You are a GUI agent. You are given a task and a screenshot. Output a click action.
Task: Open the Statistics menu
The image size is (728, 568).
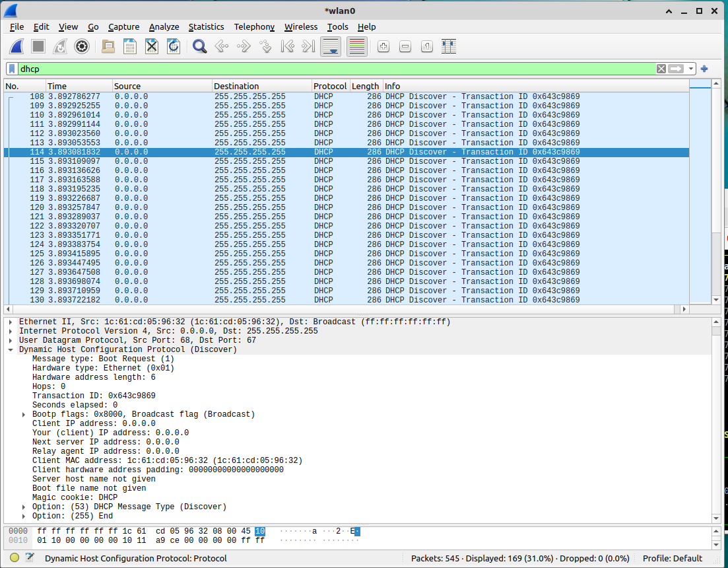click(x=206, y=27)
